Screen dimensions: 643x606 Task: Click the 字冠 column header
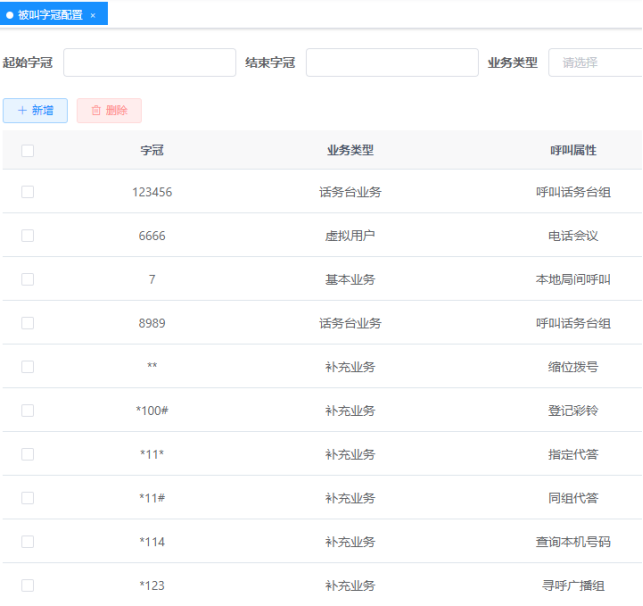(152, 150)
